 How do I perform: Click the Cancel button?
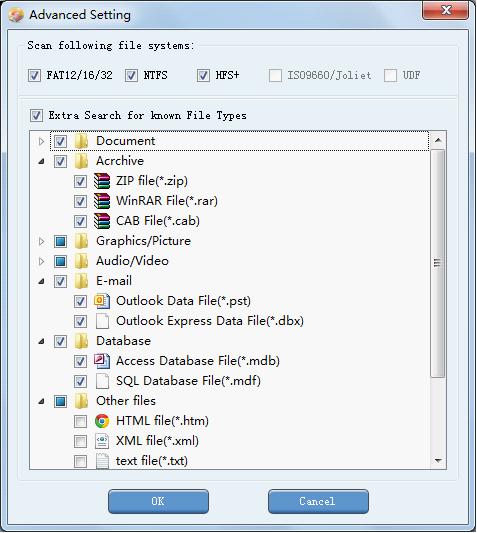pos(318,502)
